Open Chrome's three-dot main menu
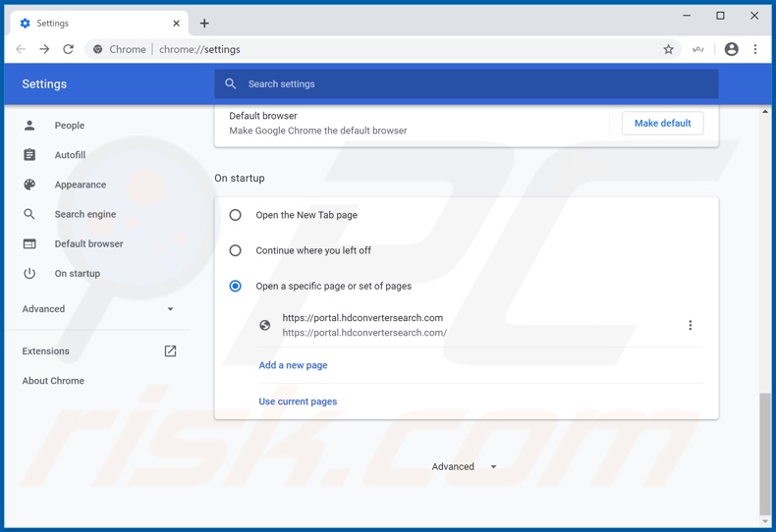 [755, 49]
